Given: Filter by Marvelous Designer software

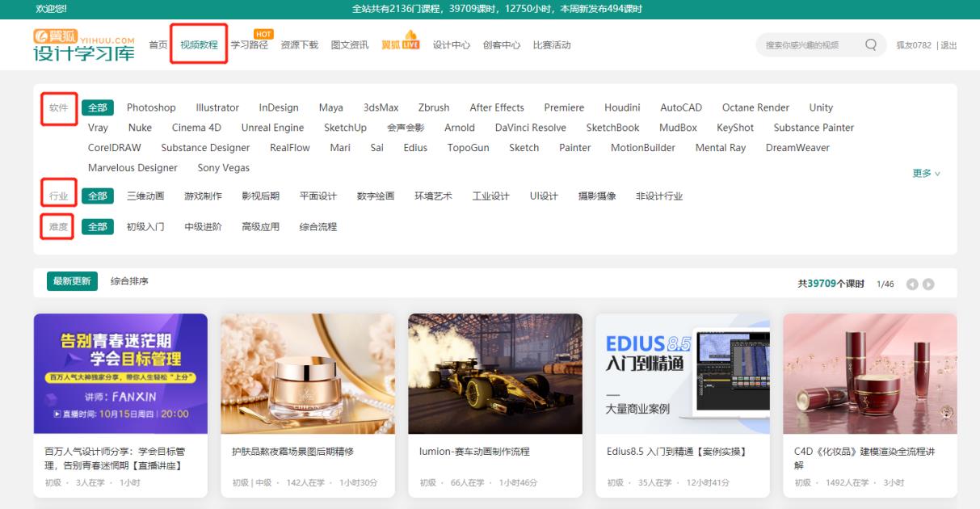Looking at the screenshot, I should click(x=132, y=168).
